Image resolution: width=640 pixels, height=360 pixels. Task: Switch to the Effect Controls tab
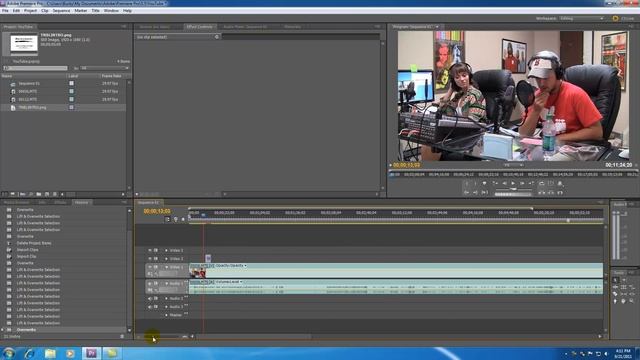tap(199, 27)
